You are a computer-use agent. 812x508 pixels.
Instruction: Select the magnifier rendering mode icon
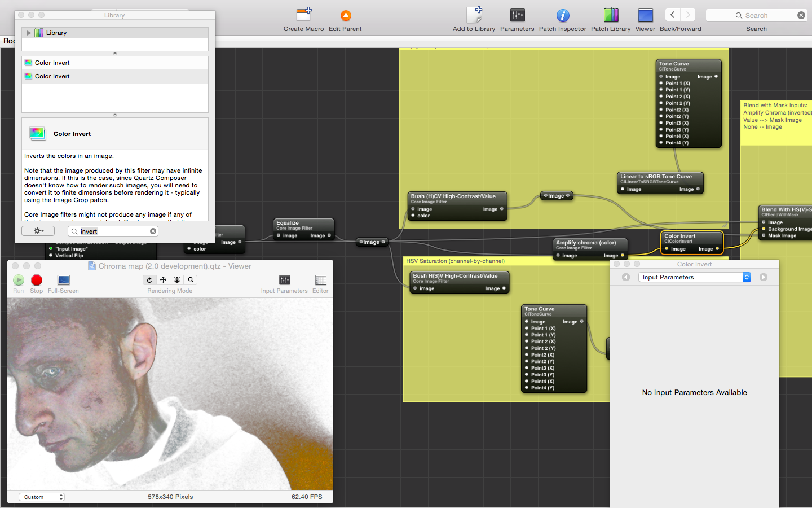click(x=191, y=280)
